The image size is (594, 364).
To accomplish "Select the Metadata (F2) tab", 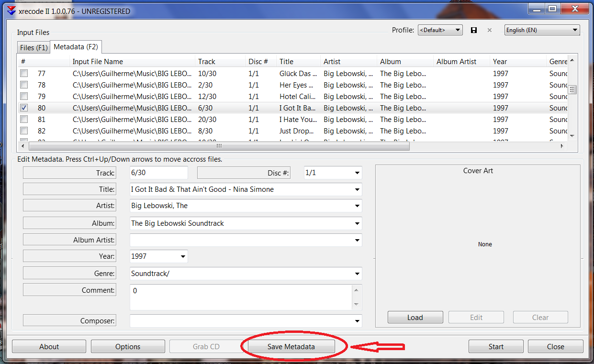I will point(76,46).
